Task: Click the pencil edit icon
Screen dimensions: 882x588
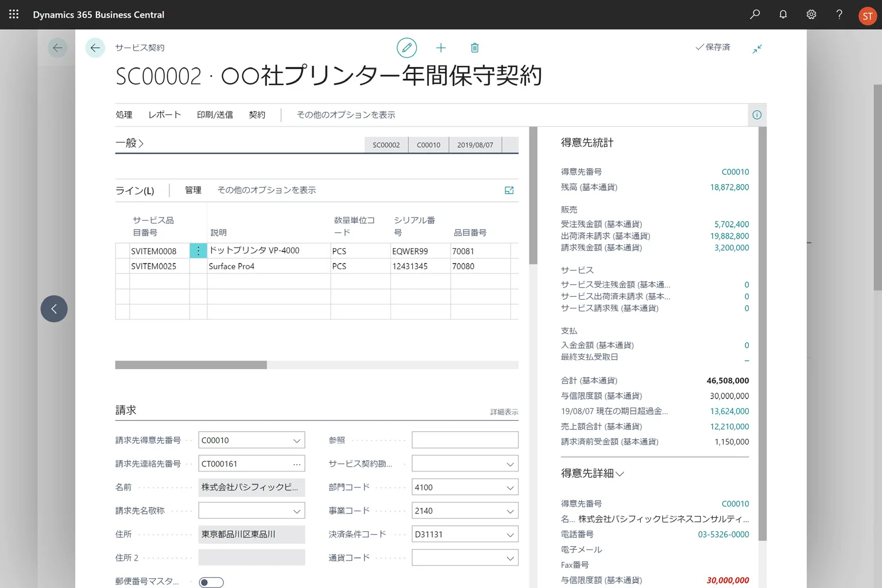Action: [x=407, y=48]
